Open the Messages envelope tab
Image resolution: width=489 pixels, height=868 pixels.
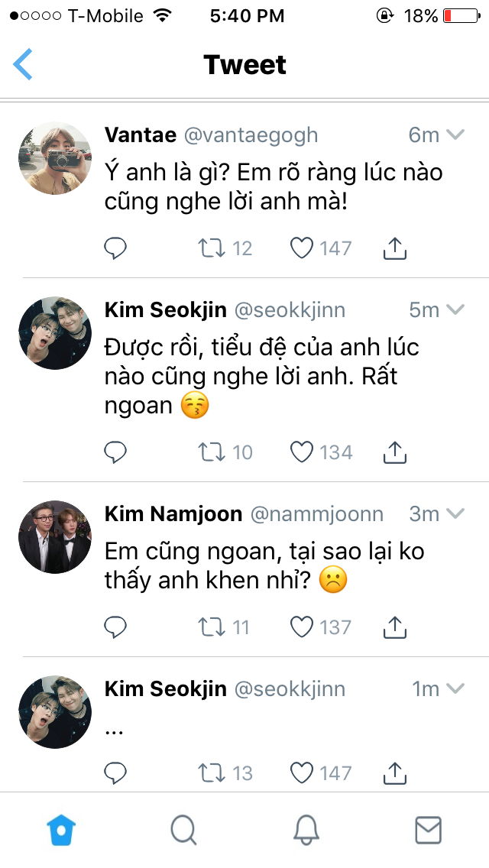[428, 830]
